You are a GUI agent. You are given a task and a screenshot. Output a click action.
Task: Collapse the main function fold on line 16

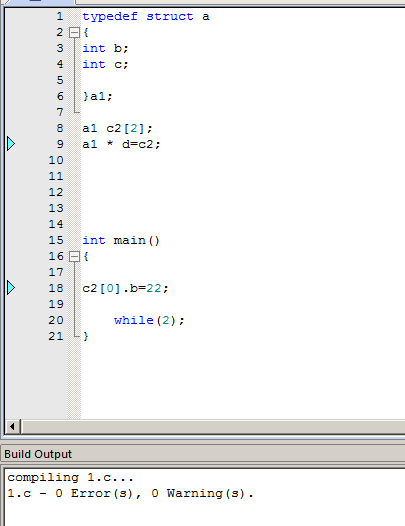coord(74,257)
